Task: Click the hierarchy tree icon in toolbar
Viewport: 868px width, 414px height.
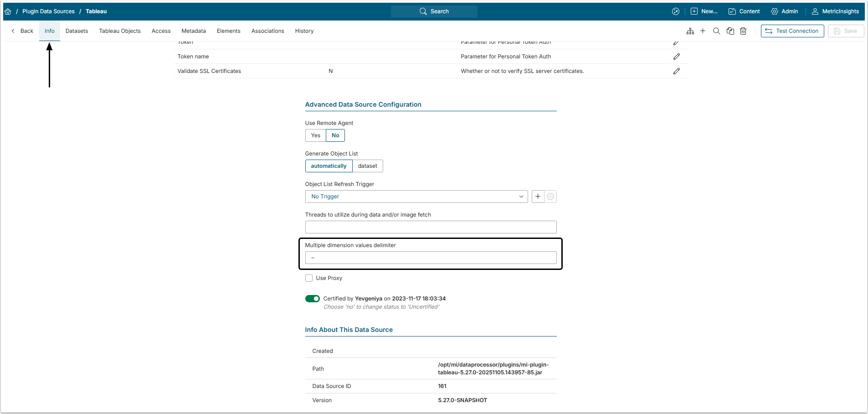Action: [x=690, y=31]
